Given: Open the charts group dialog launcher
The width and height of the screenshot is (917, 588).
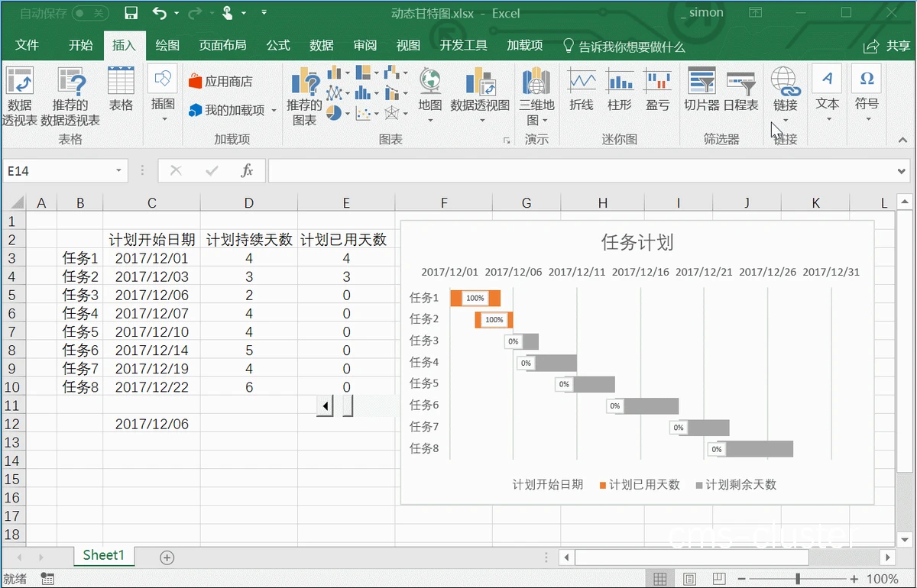Looking at the screenshot, I should [506, 141].
